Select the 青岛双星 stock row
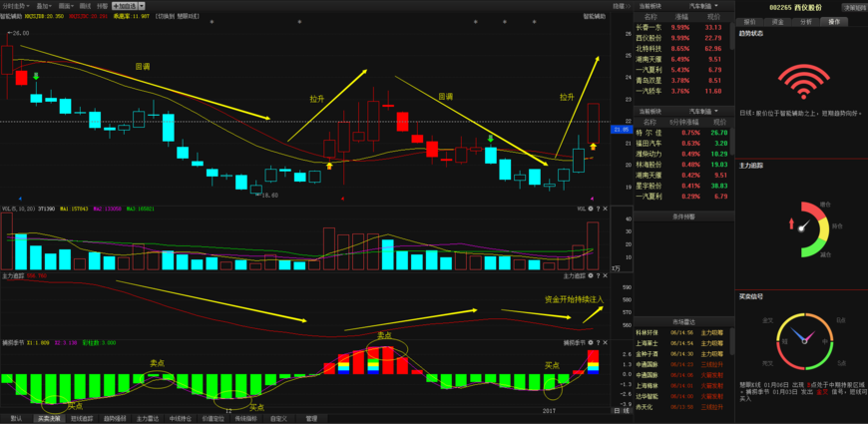 tap(683, 80)
